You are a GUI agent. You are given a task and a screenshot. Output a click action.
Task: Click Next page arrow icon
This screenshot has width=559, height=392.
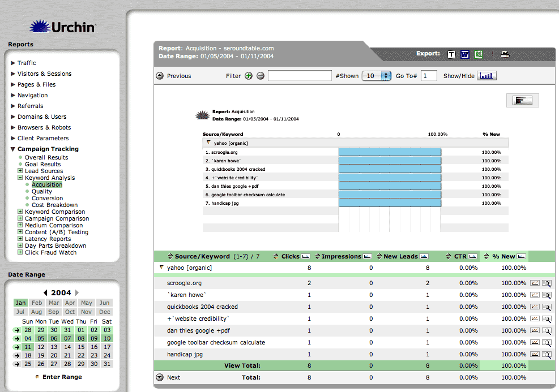coord(160,377)
